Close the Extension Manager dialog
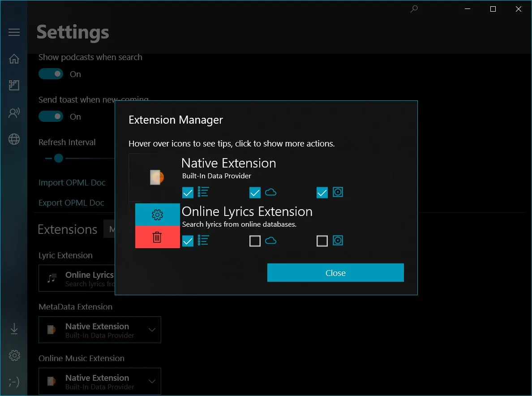Screen dimensions: 532x396 335,272
